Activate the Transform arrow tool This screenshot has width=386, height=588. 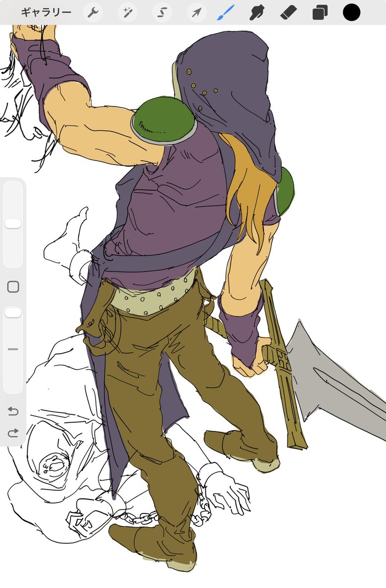coord(196,13)
